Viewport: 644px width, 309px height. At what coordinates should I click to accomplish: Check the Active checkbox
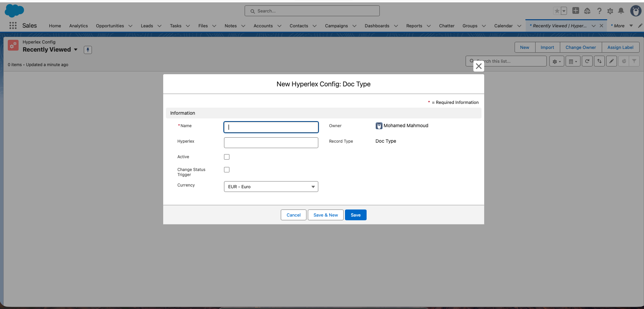[x=227, y=157]
